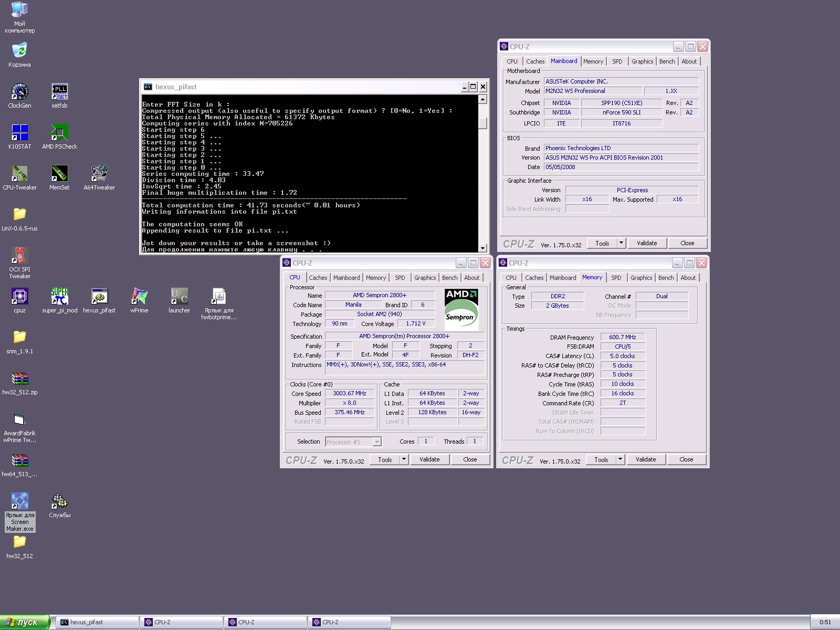Click the AMD Sempron logo image
The image size is (840, 630).
461,310
